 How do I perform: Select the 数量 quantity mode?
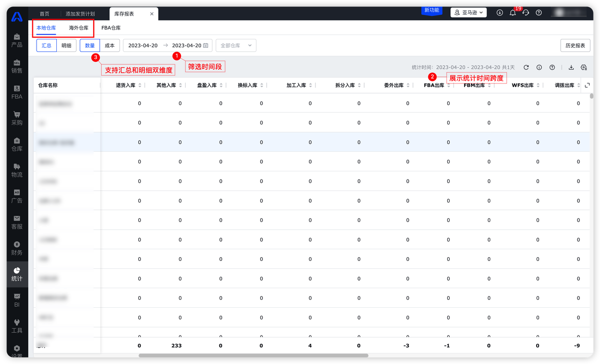point(90,45)
